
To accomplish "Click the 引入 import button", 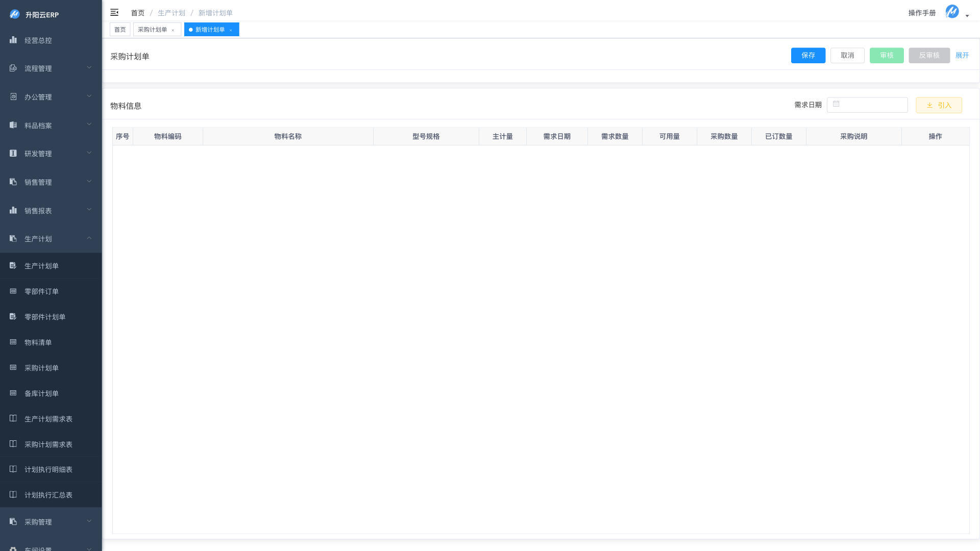I will point(939,105).
